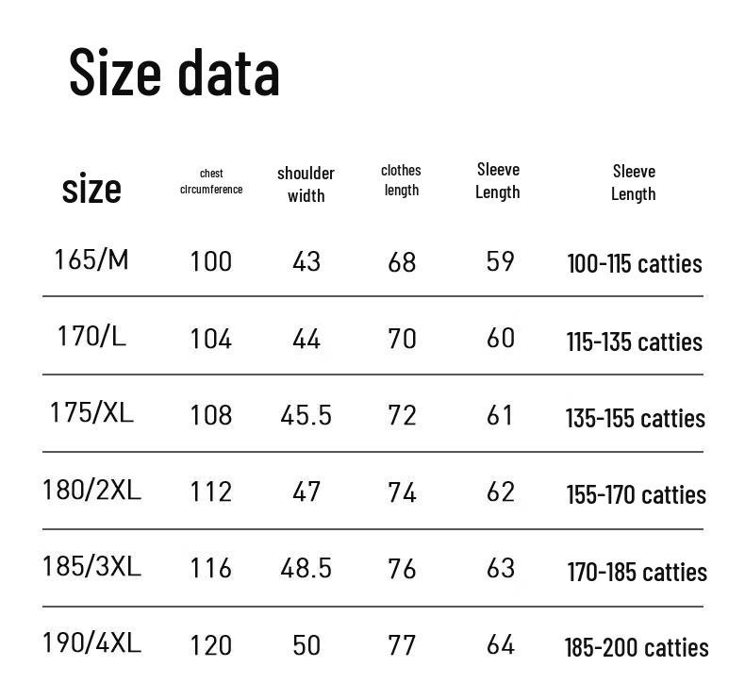Click the 'clothes length' column header
745x700 pixels.
point(401,180)
